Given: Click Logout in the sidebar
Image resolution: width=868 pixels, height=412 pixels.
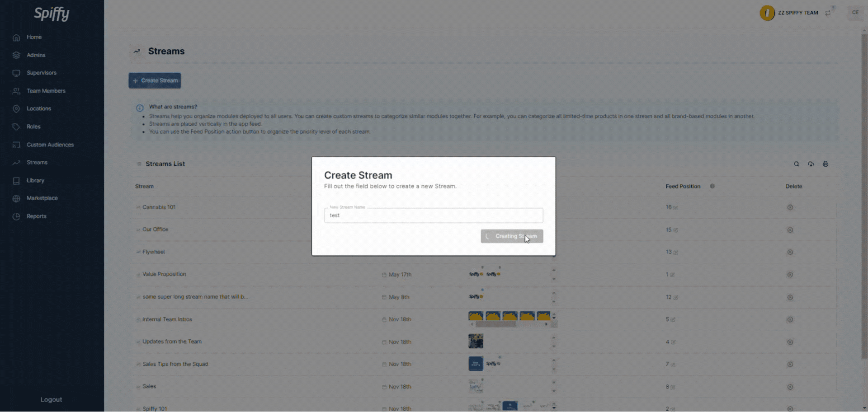Looking at the screenshot, I should coord(51,400).
